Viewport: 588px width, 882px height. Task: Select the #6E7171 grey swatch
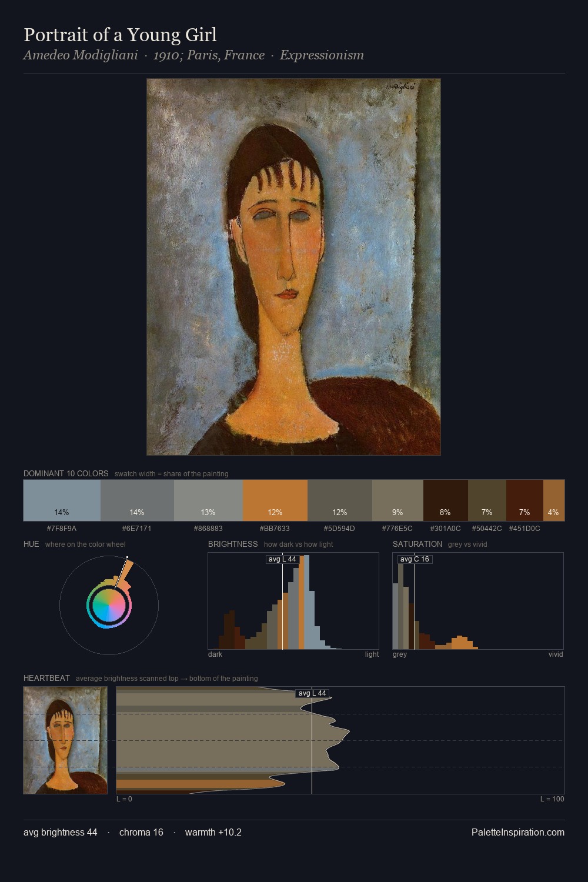pyautogui.click(x=137, y=500)
